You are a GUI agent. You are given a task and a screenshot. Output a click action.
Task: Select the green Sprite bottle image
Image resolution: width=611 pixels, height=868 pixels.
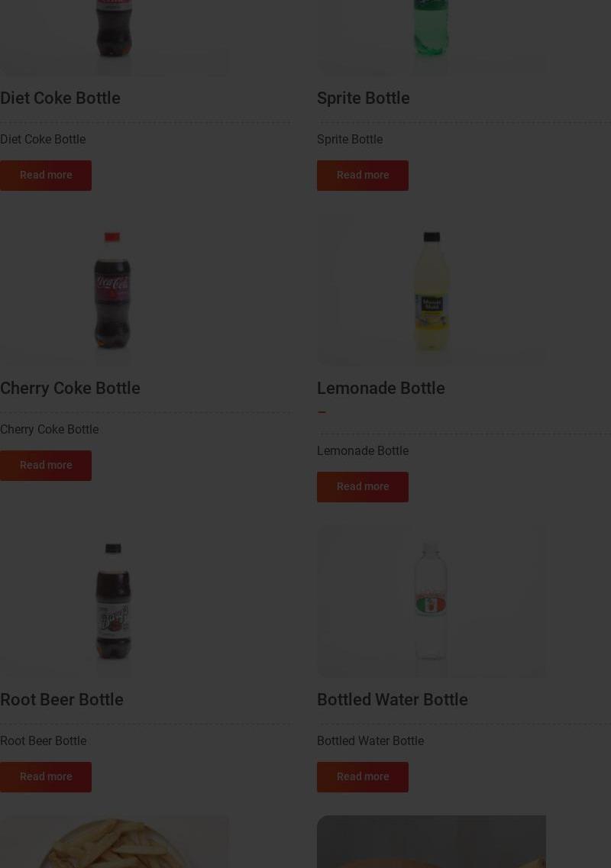point(431,37)
